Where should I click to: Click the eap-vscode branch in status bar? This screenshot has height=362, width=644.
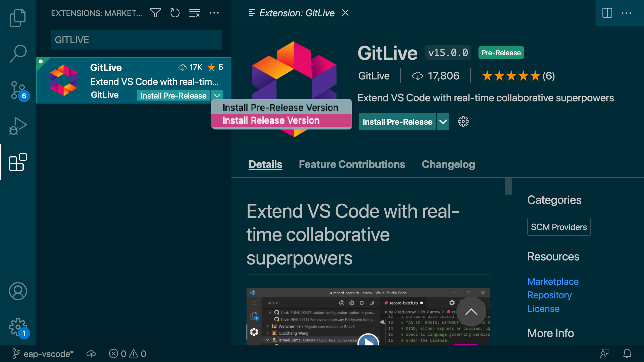43,354
